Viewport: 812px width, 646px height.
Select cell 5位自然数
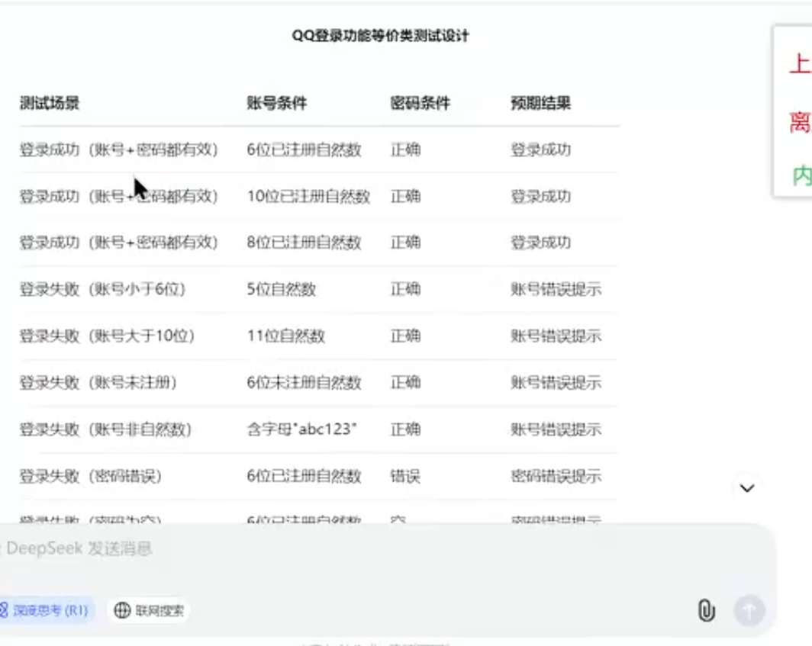(281, 289)
